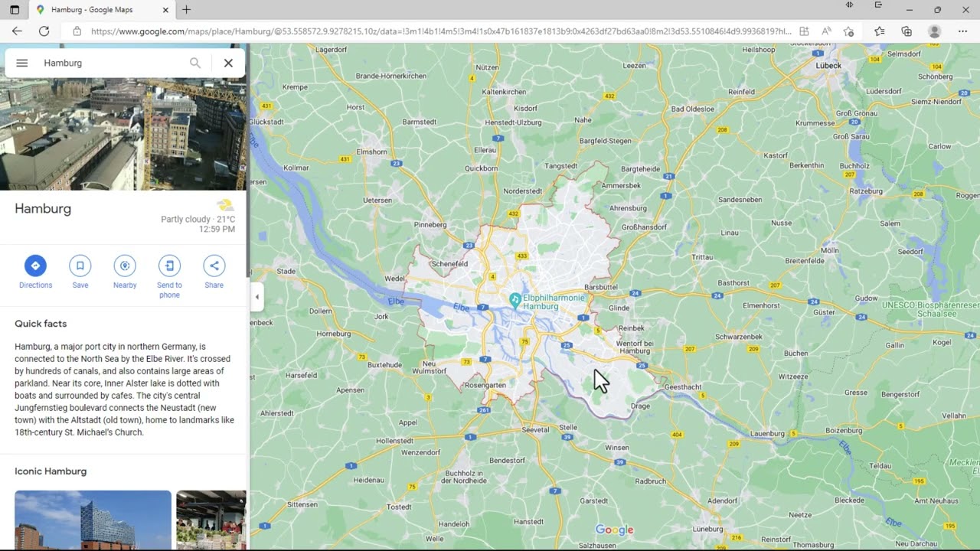Select Buchholz in der Nordheide label
The width and height of the screenshot is (980, 551).
[x=465, y=477]
